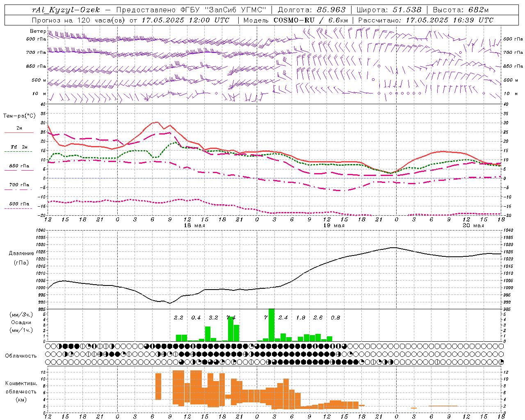Click the 500 гПа temperature legend entry
525x420 pixels.
point(19,204)
